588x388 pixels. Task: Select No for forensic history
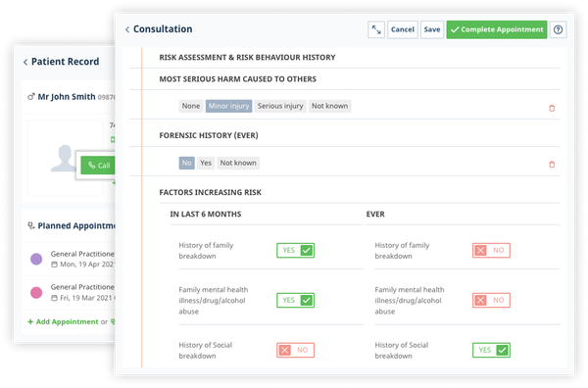[x=187, y=163]
